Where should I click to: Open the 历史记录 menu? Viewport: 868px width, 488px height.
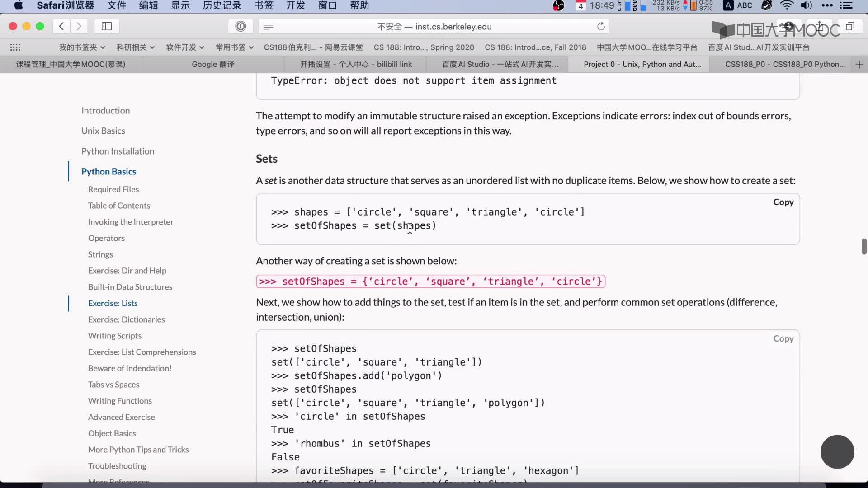point(222,5)
